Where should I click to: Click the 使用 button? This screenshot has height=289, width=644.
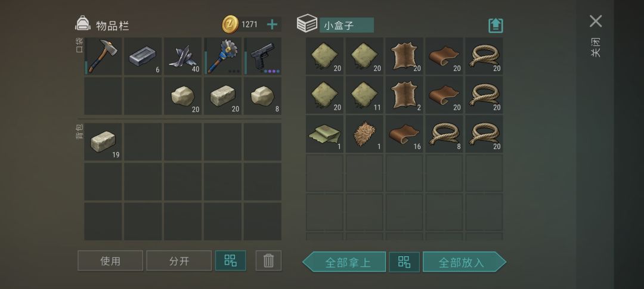110,260
